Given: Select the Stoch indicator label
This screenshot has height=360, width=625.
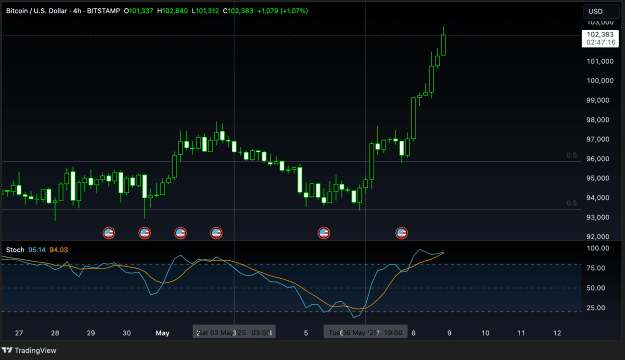Looking at the screenshot, I should point(15,250).
